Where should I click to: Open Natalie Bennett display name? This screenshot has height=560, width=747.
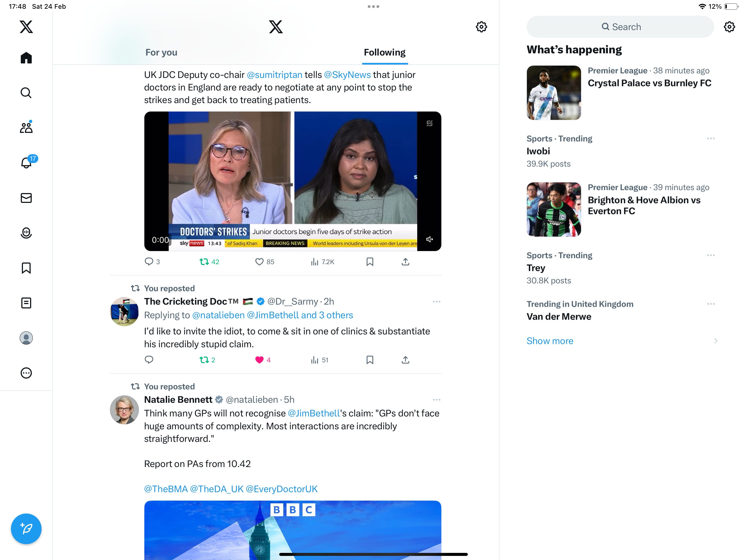[x=178, y=399]
